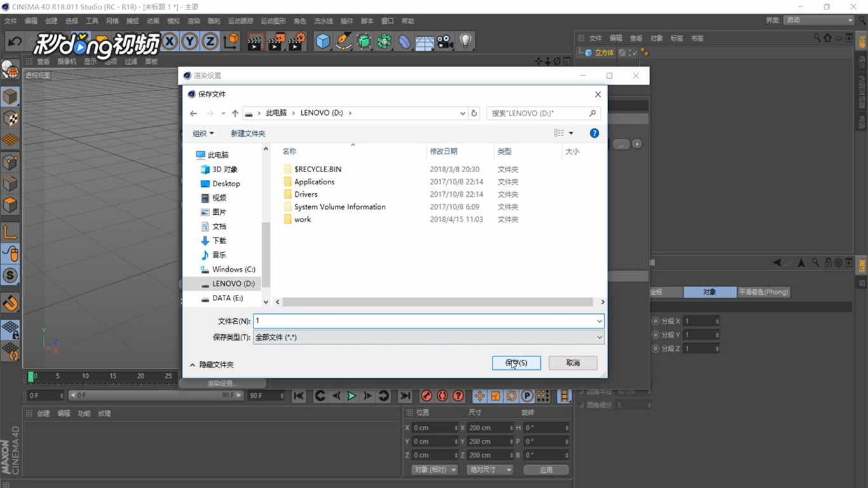This screenshot has width=868, height=488.
Task: Switch to the 对象 attribute tab
Action: 710,292
